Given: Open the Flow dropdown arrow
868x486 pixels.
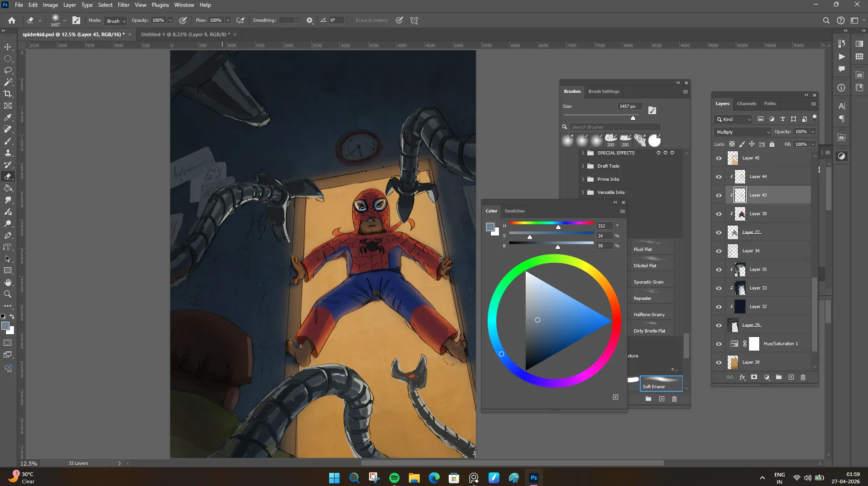Looking at the screenshot, I should 228,20.
